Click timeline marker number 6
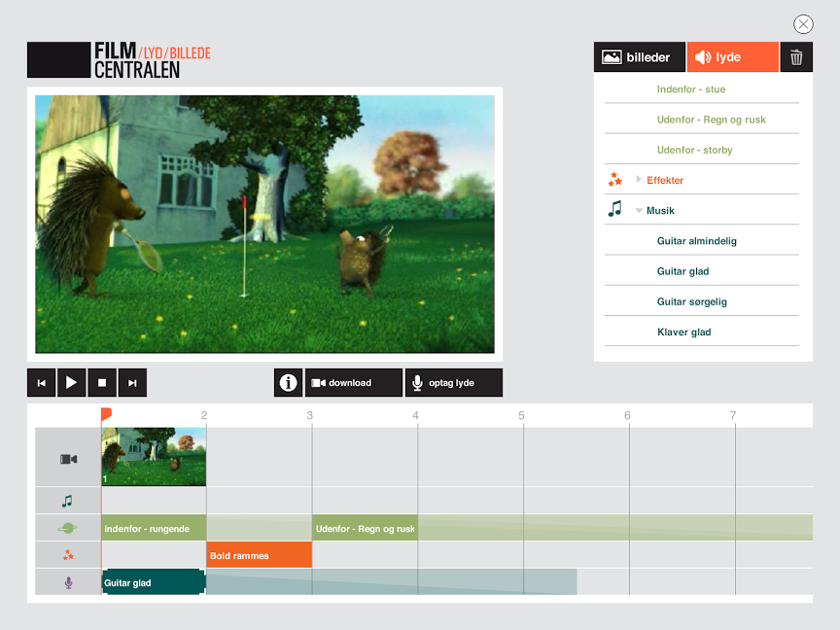 tap(627, 415)
